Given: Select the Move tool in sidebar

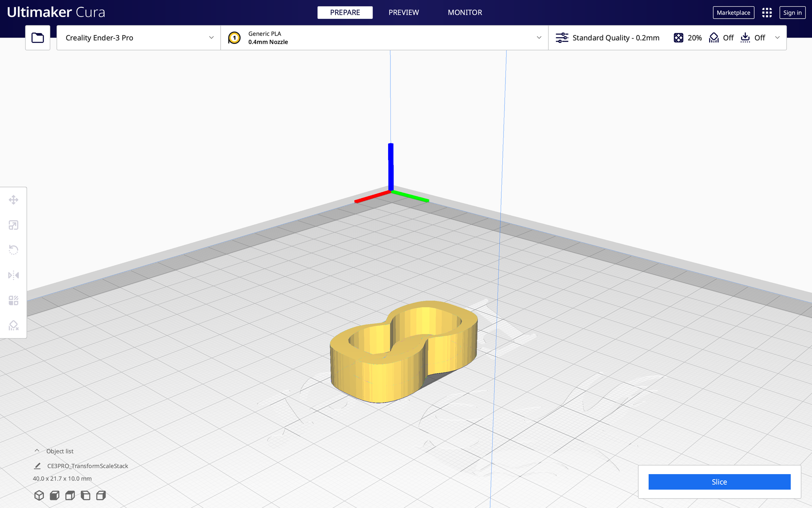Looking at the screenshot, I should (14, 200).
